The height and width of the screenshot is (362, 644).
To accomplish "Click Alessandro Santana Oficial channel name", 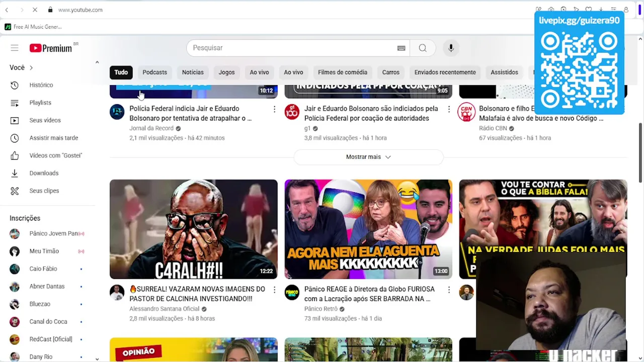I will [x=165, y=309].
